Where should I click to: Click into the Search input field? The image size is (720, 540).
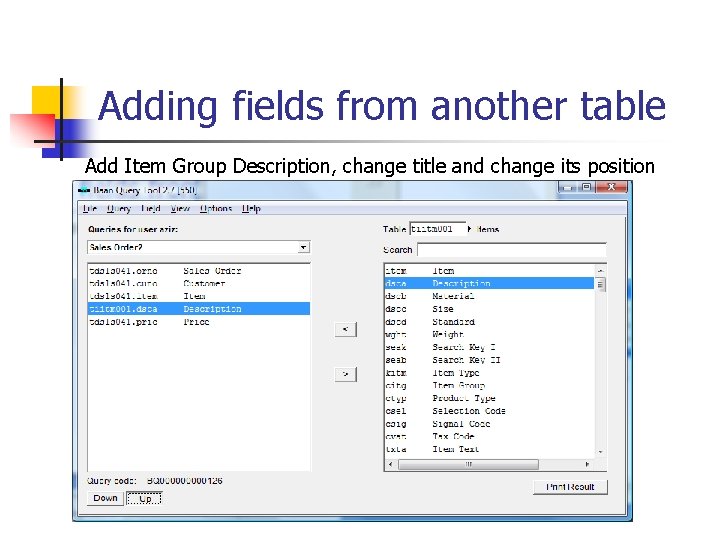click(x=512, y=250)
